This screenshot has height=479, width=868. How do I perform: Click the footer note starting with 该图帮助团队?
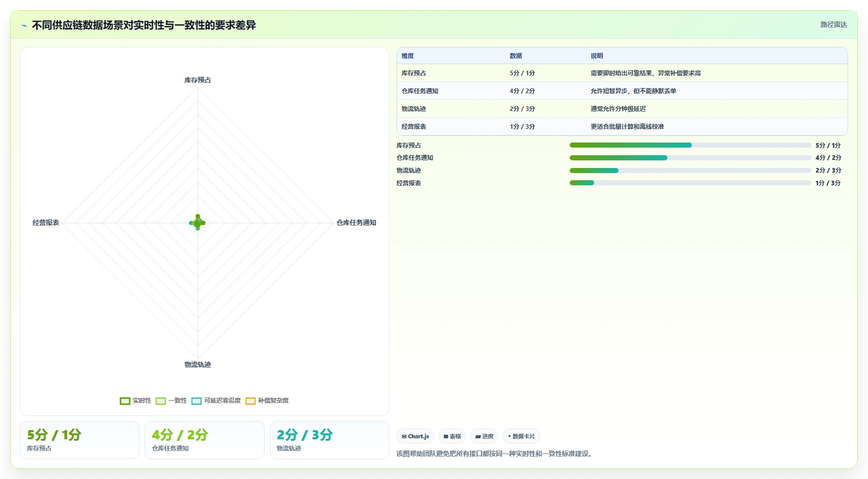click(495, 454)
